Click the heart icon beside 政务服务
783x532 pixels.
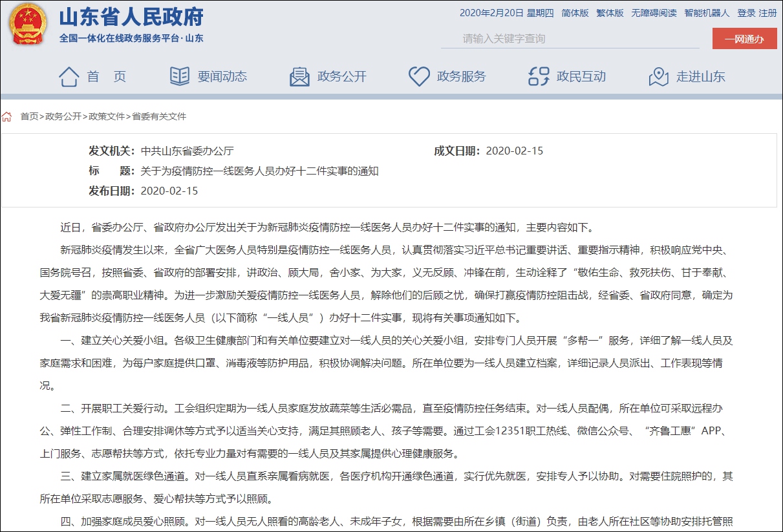[x=419, y=76]
